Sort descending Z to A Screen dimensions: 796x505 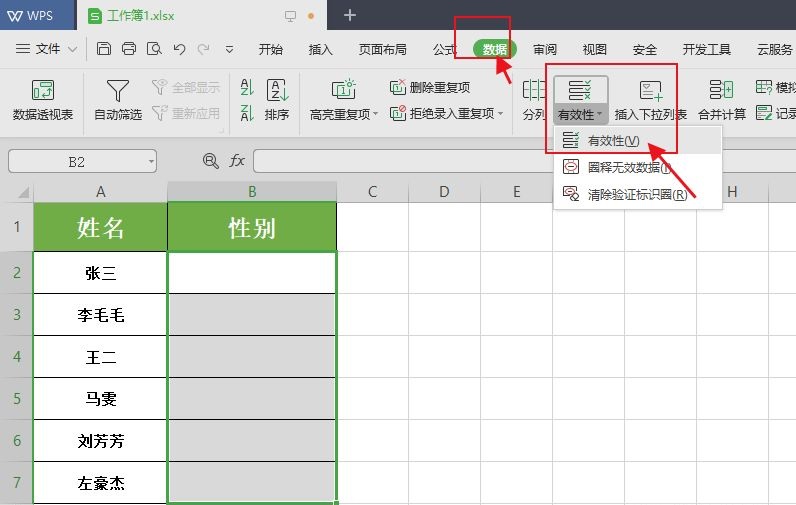[x=247, y=113]
